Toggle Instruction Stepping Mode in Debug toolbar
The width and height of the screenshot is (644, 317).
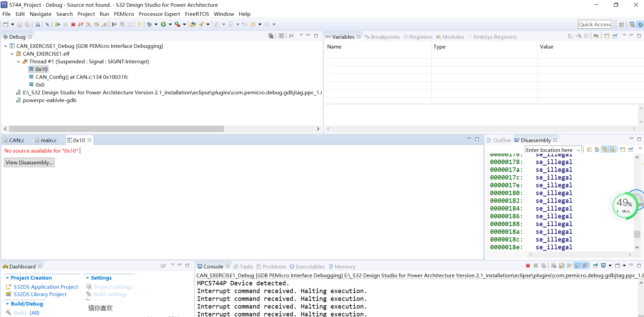pos(114,24)
